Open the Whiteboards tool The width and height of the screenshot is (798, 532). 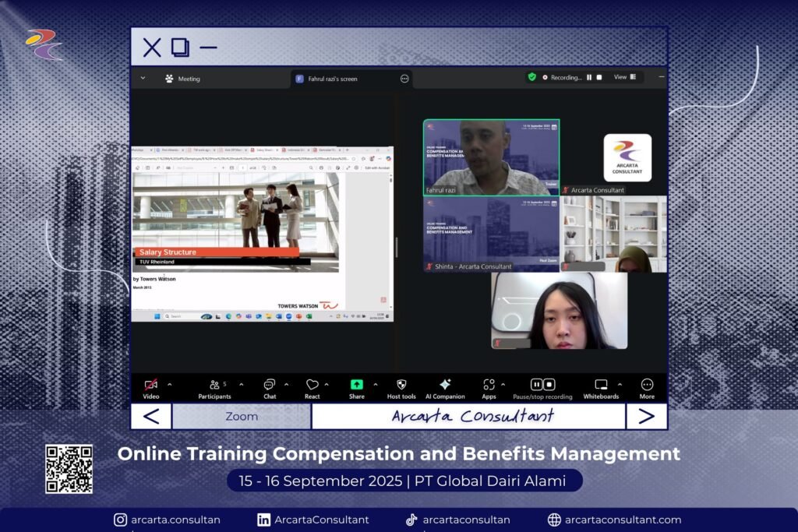(x=601, y=386)
